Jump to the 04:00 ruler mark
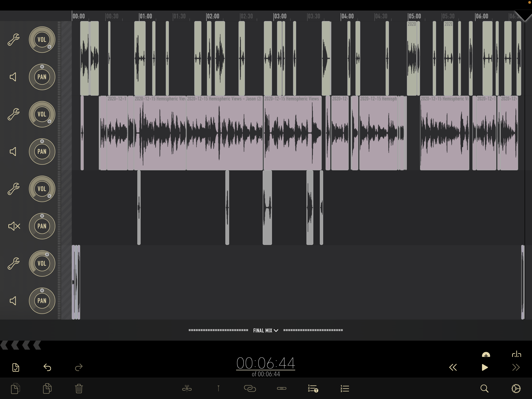 pyautogui.click(x=347, y=16)
